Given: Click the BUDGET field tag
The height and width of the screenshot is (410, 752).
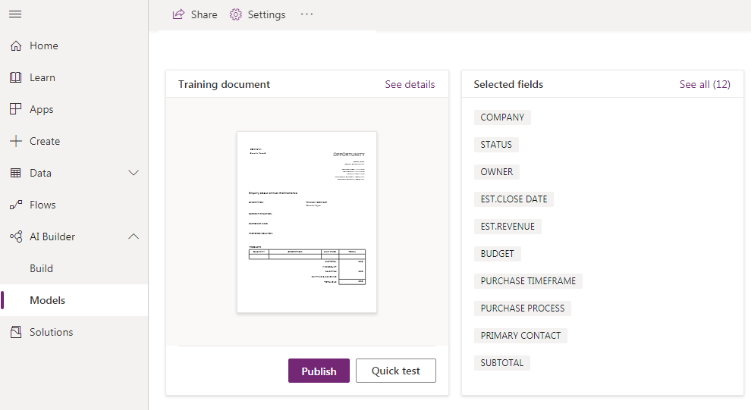Looking at the screenshot, I should (497, 254).
